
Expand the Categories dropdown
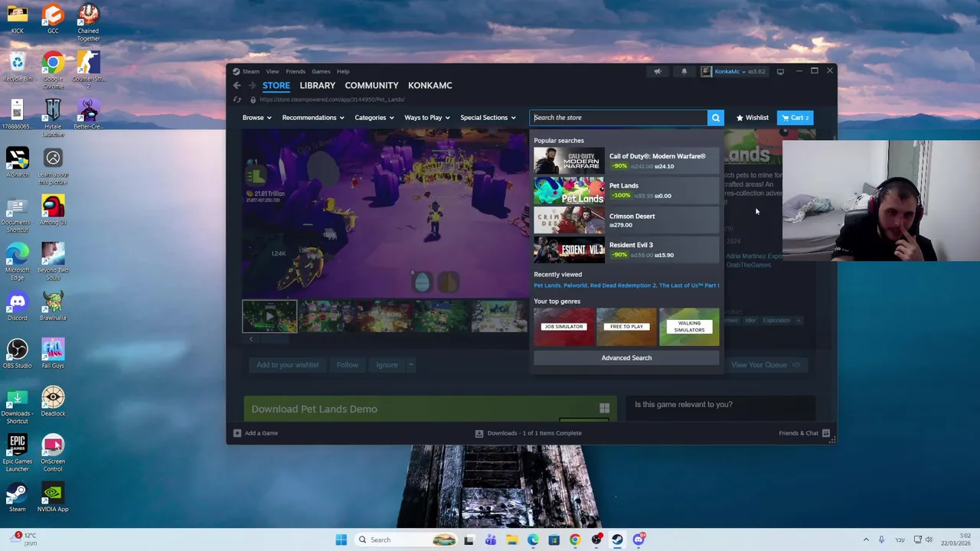pyautogui.click(x=374, y=118)
